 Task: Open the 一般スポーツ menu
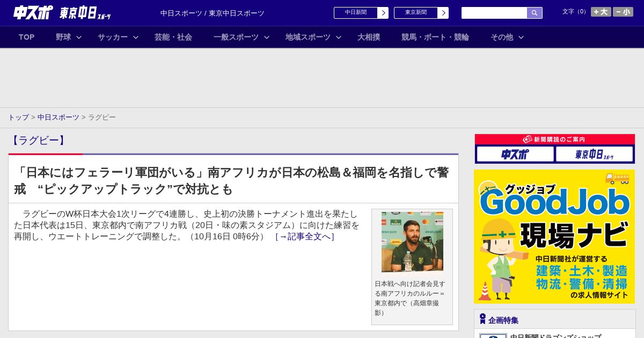[236, 37]
